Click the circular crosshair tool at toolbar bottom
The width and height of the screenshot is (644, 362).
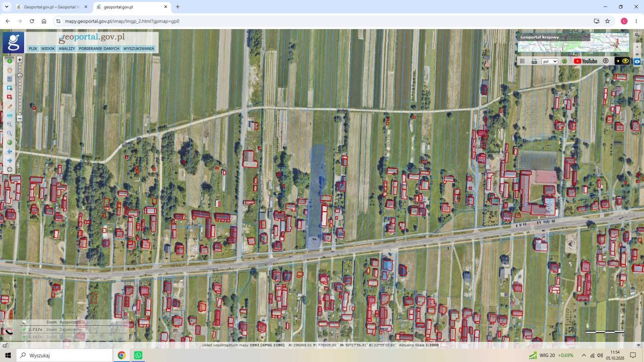(x=10, y=169)
